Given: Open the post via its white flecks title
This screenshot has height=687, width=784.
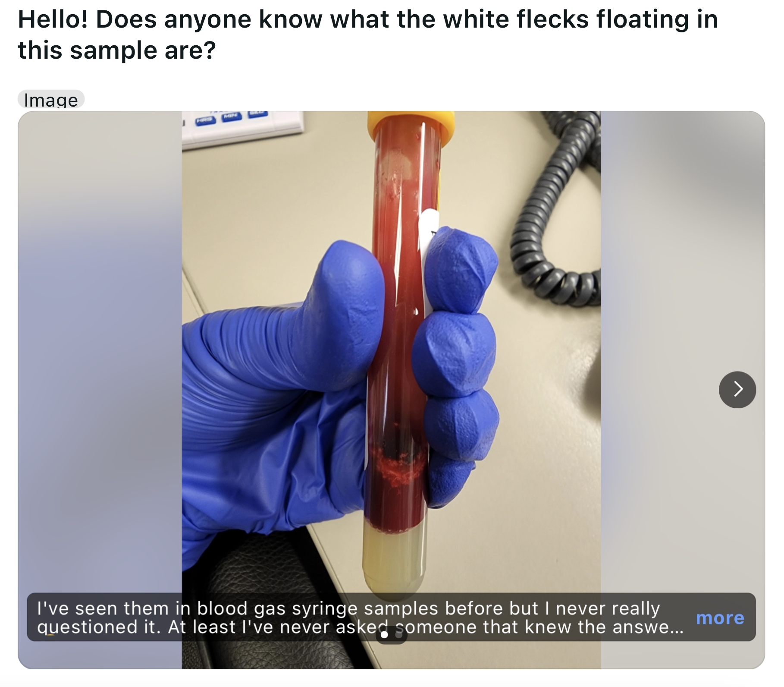Looking at the screenshot, I should [x=368, y=35].
